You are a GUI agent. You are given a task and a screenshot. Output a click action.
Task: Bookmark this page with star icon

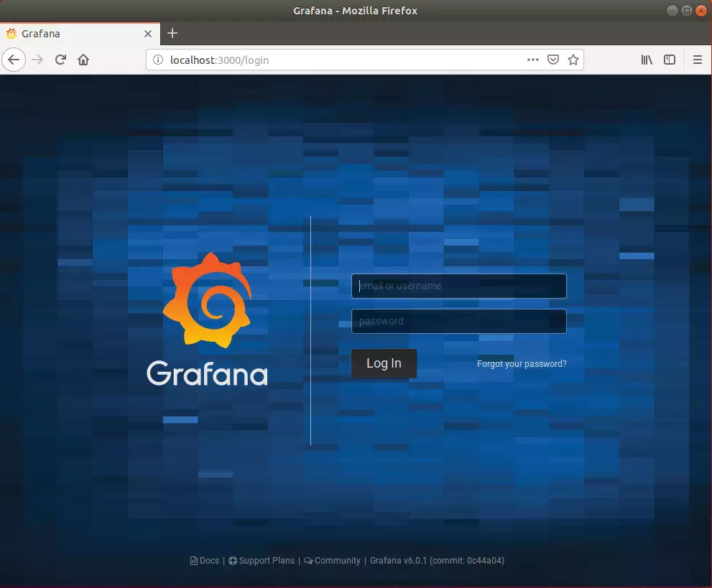pos(573,60)
